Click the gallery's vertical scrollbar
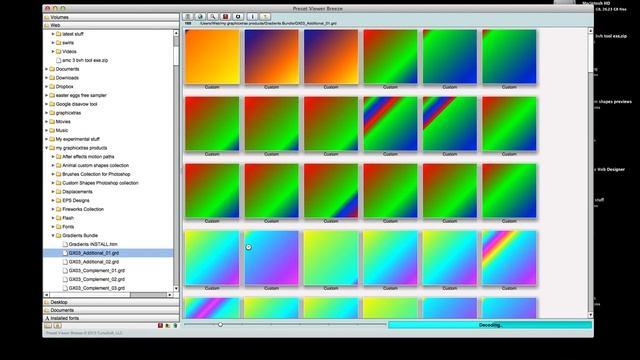The image size is (640, 360). click(x=590, y=173)
